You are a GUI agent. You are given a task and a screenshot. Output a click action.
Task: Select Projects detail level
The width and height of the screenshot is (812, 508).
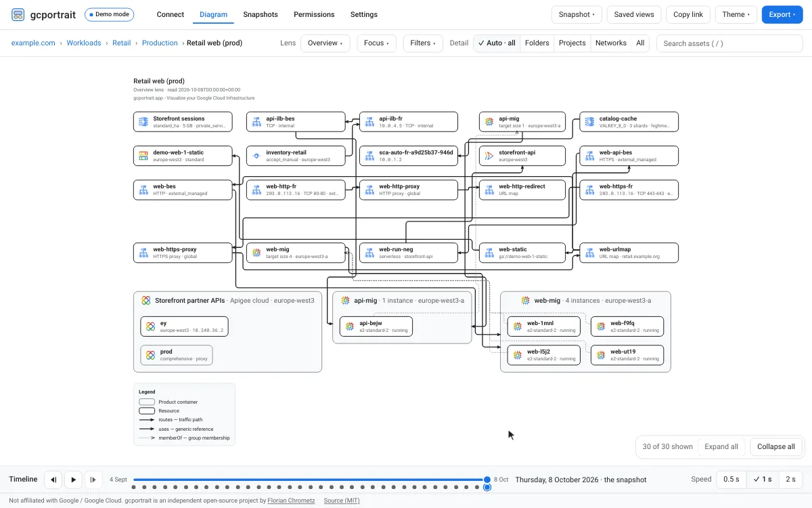(572, 43)
